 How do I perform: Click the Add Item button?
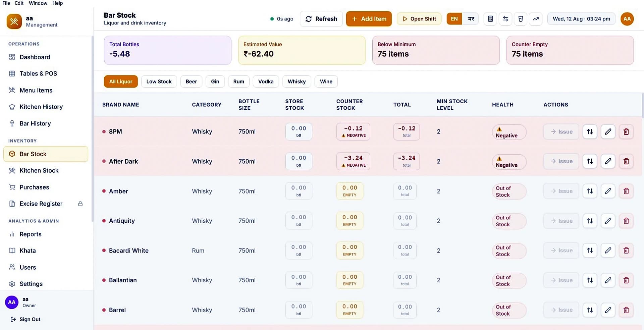(369, 19)
